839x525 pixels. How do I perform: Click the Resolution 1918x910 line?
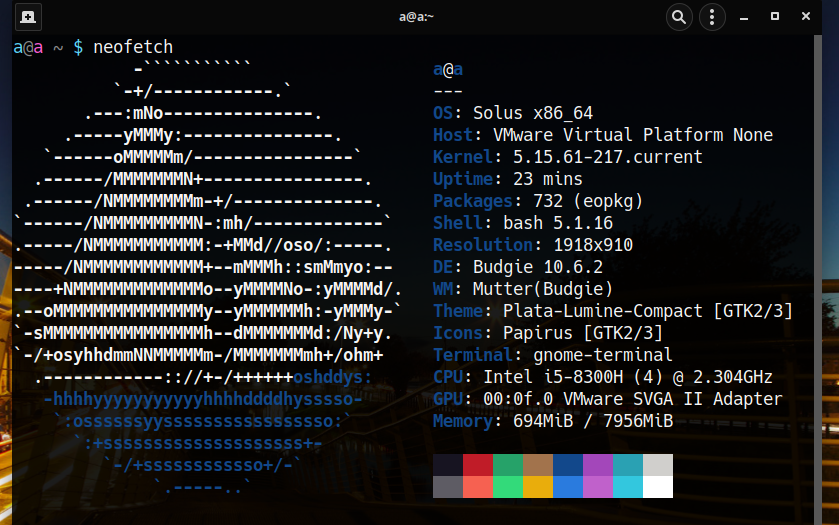pyautogui.click(x=532, y=245)
